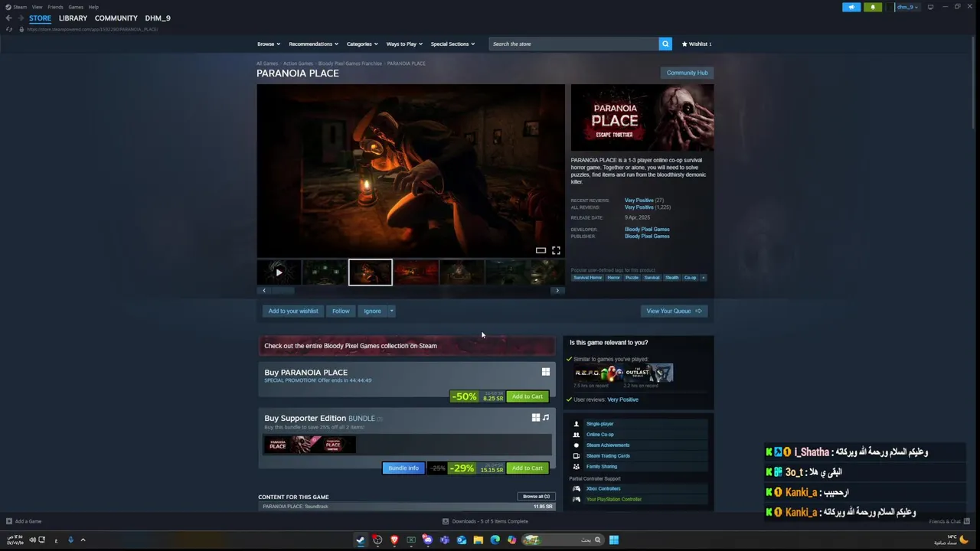Play the trailer video thumbnail
980x551 pixels.
coord(279,272)
